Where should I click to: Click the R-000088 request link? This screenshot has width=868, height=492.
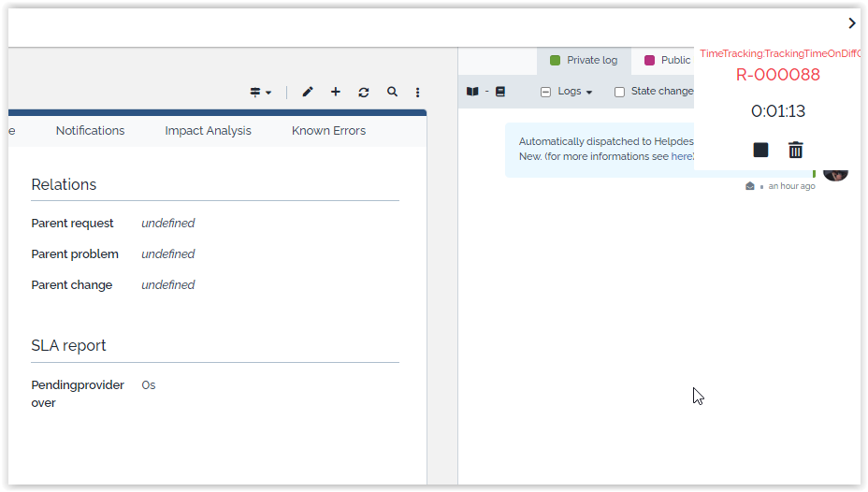tap(777, 75)
